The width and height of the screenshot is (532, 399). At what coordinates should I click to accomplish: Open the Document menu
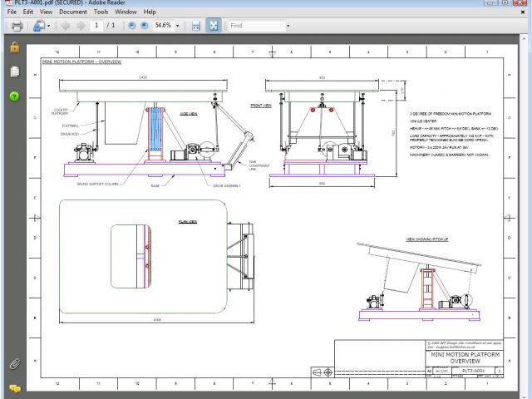coord(72,12)
